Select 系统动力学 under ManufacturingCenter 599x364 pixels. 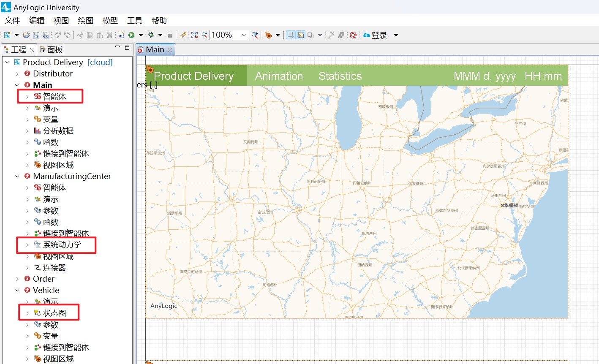(62, 245)
